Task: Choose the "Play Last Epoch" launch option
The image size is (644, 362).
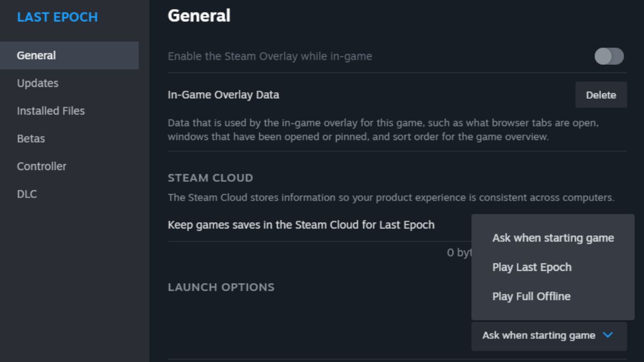Action: (532, 267)
